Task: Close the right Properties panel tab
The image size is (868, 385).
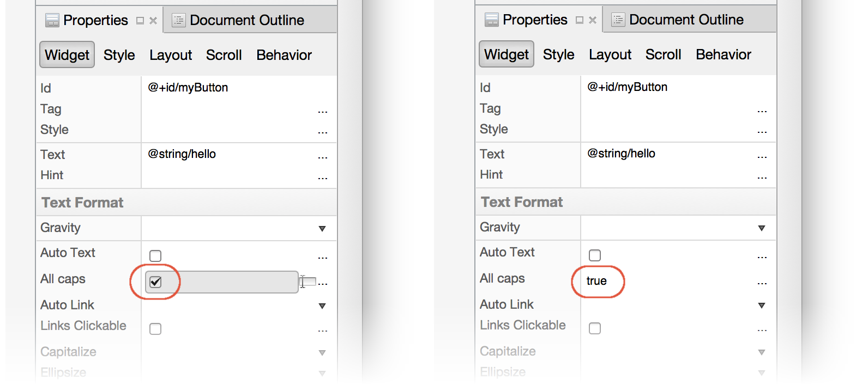Action: (x=593, y=20)
